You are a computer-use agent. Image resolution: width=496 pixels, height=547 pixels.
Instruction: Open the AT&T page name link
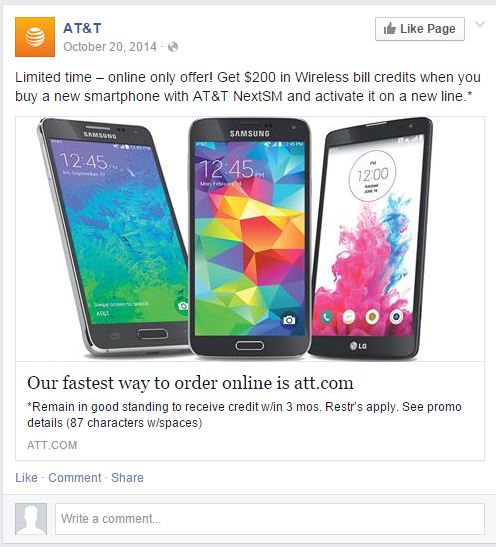[82, 28]
